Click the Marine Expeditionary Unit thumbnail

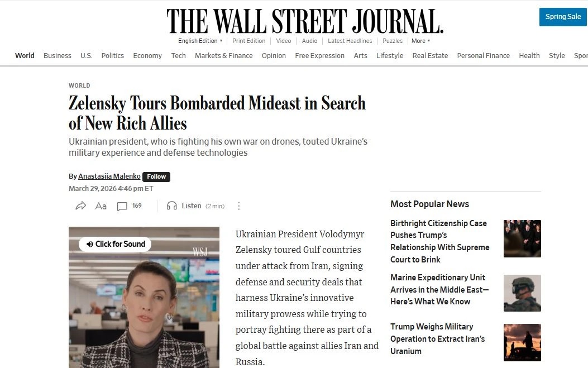[x=522, y=293]
